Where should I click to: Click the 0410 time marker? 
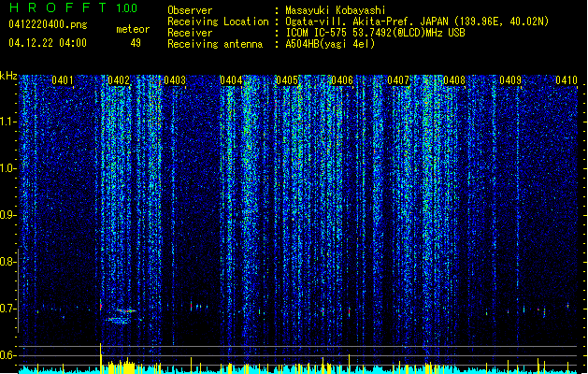coord(566,80)
